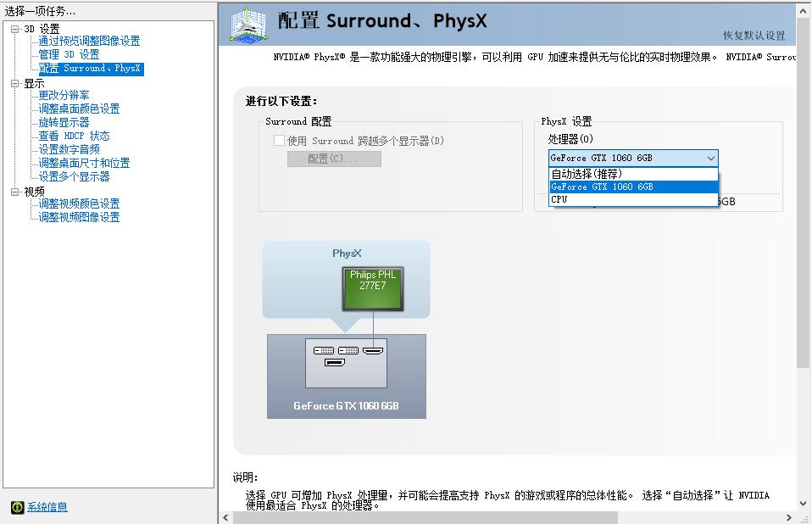Click the vertical scrollbar down arrow
Image resolution: width=812 pixels, height=524 pixels.
pos(804,504)
